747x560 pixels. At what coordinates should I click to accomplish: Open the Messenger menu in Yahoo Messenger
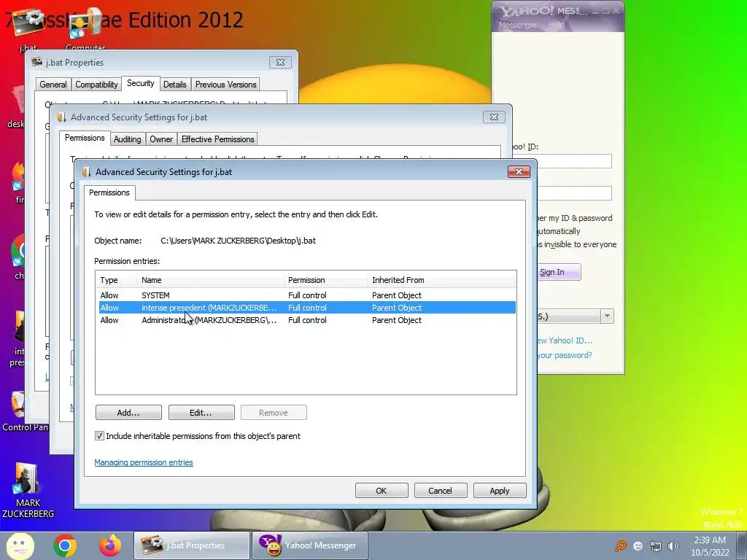(x=517, y=25)
